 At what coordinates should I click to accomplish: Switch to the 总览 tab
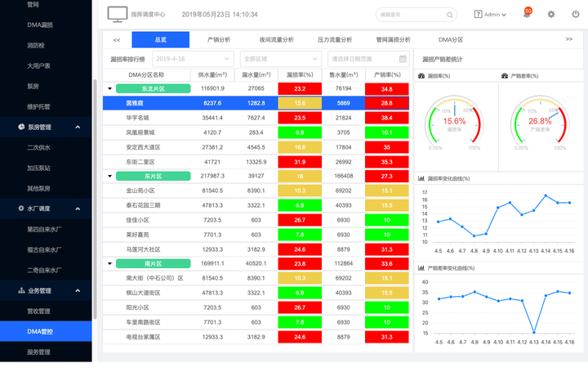pyautogui.click(x=161, y=39)
